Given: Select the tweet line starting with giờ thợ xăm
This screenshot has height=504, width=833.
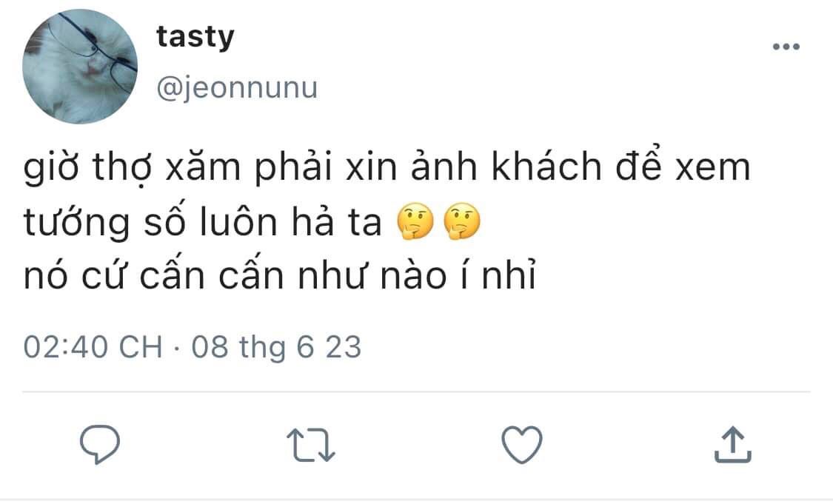Looking at the screenshot, I should click(387, 168).
